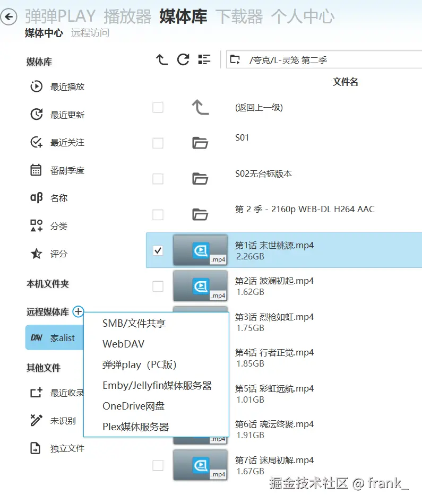Select 远程访问 sub-tab
The height and width of the screenshot is (504, 422).
pyautogui.click(x=90, y=33)
